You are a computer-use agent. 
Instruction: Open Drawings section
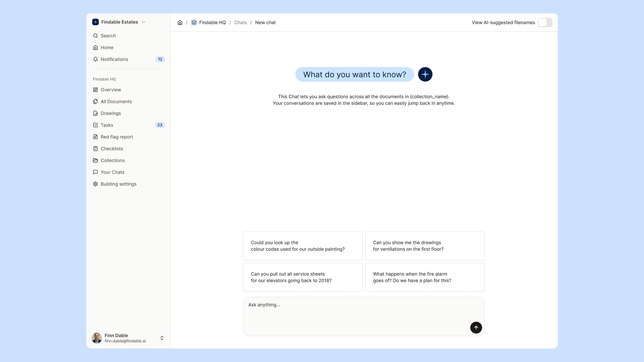(x=111, y=113)
